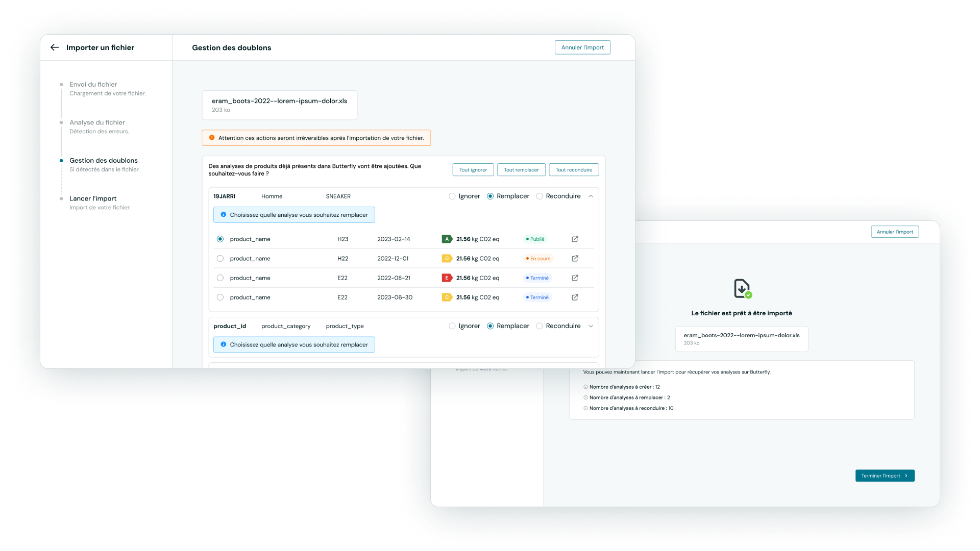The image size is (980, 551).
Task: Open external link for the H22 analysis
Action: click(x=575, y=258)
